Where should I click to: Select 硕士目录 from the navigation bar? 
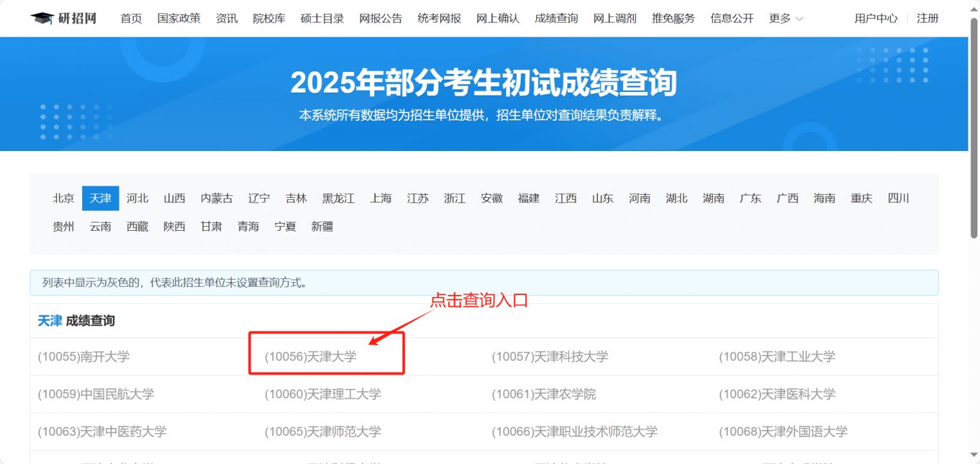point(322,19)
